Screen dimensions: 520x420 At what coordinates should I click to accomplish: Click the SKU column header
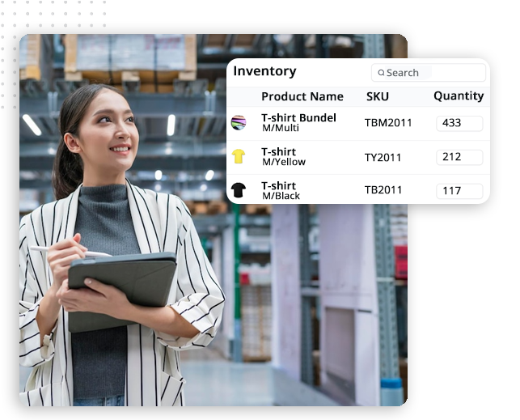pos(378,96)
